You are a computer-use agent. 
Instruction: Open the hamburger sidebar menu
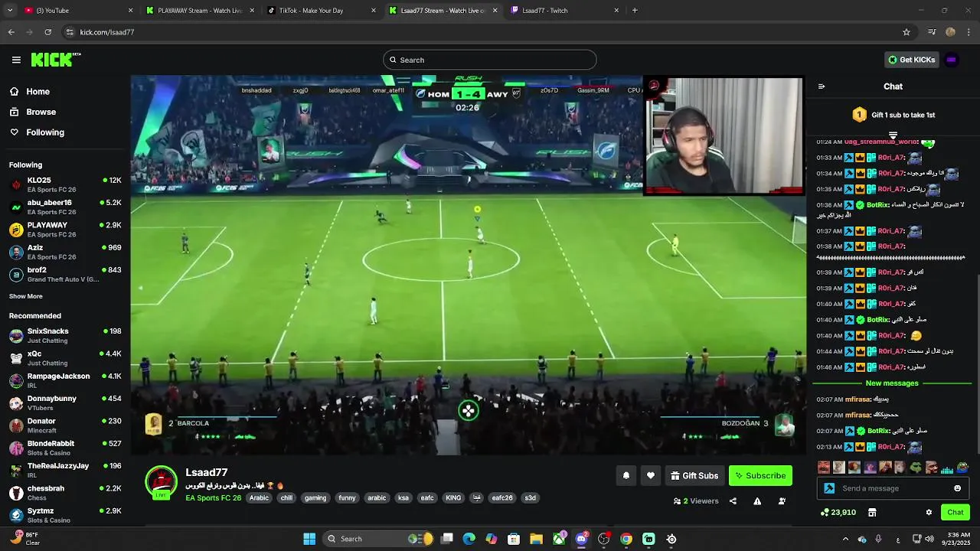16,60
